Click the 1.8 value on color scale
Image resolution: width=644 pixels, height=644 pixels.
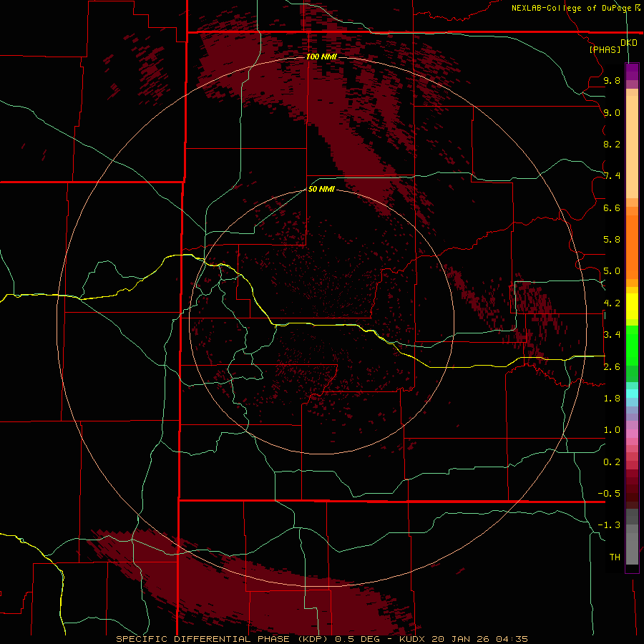pyautogui.click(x=612, y=399)
